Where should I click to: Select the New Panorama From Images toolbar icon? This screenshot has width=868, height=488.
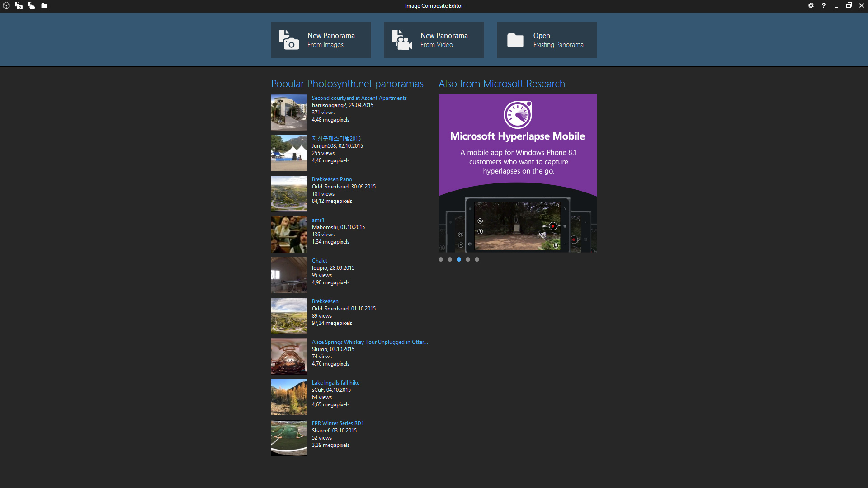[x=19, y=6]
